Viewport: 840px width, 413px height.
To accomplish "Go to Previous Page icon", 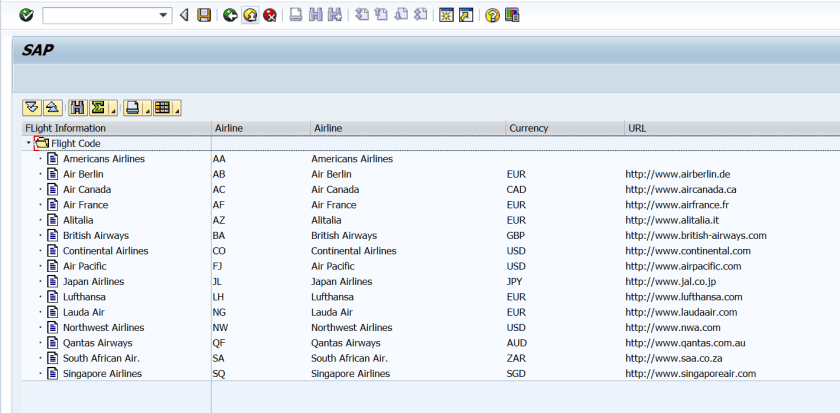I will [x=381, y=15].
